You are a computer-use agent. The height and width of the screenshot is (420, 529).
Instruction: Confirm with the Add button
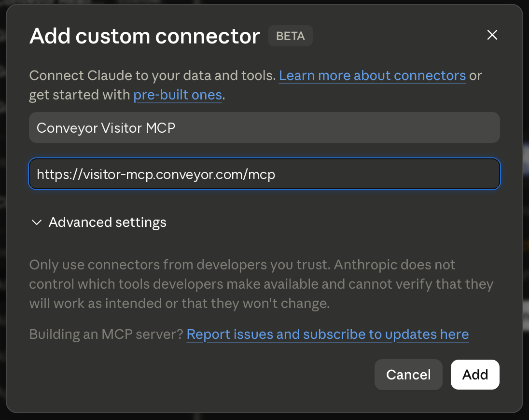[x=475, y=375]
